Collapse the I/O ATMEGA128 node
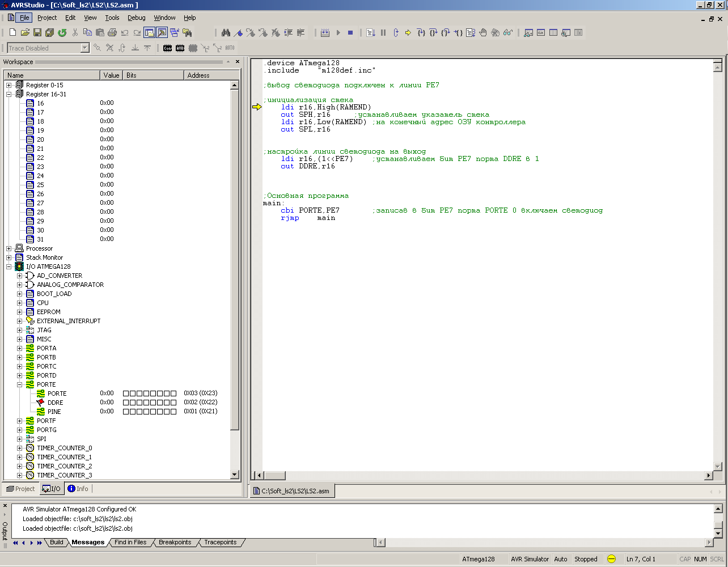Image resolution: width=728 pixels, height=567 pixels. tap(9, 266)
